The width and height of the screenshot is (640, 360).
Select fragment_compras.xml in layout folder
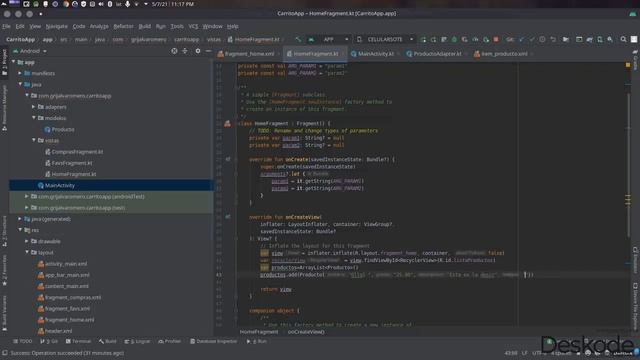[69, 298]
